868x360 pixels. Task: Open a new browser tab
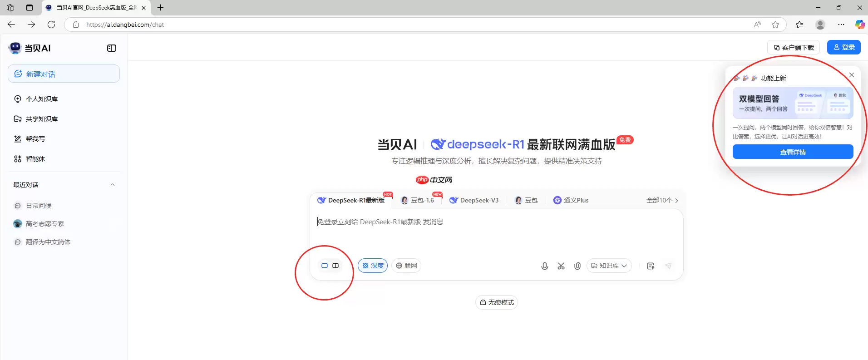(x=160, y=8)
